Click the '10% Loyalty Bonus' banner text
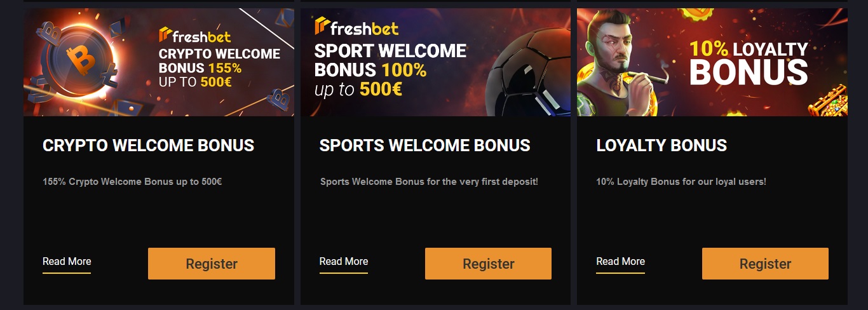Screen dimensions: 868x310 749,62
